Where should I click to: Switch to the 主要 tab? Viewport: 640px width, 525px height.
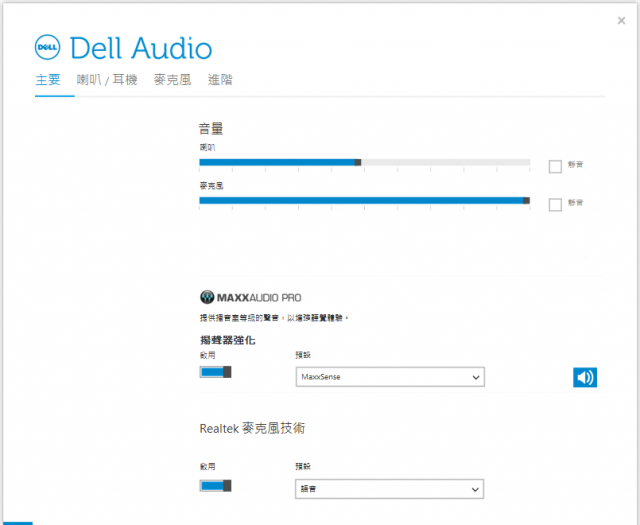[48, 80]
